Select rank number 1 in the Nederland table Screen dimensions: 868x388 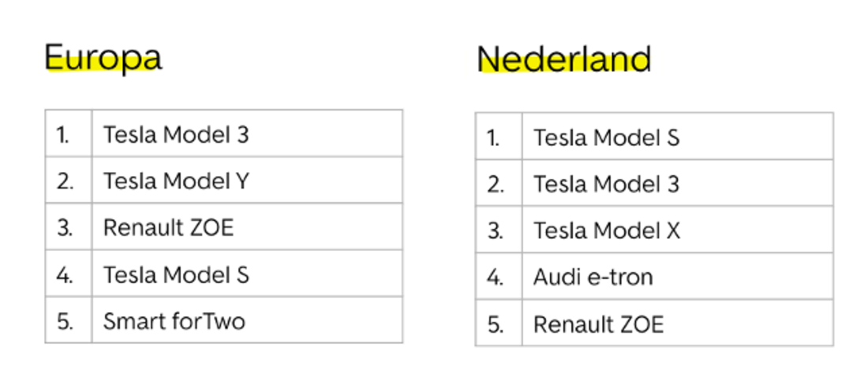point(494,138)
